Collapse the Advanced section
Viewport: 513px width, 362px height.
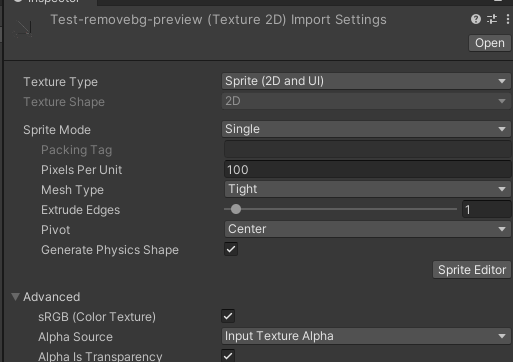pos(15,297)
